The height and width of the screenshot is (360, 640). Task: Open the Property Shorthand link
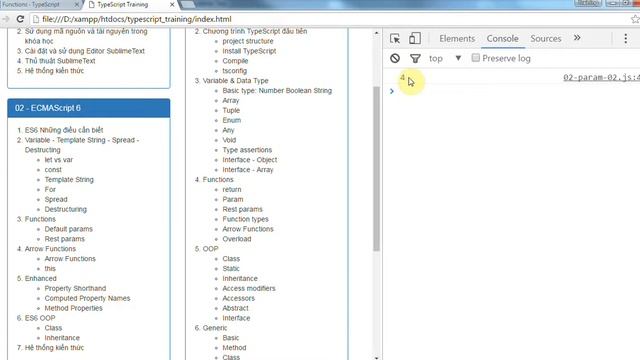pyautogui.click(x=75, y=289)
